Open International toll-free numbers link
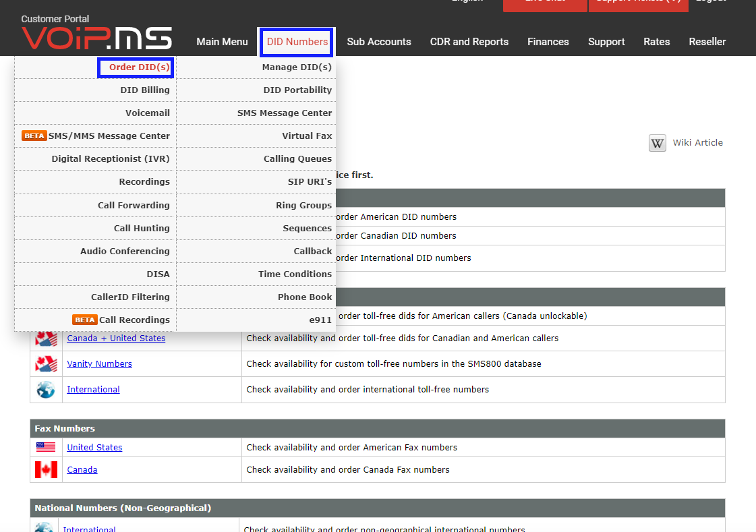Image resolution: width=756 pixels, height=532 pixels. [x=93, y=389]
